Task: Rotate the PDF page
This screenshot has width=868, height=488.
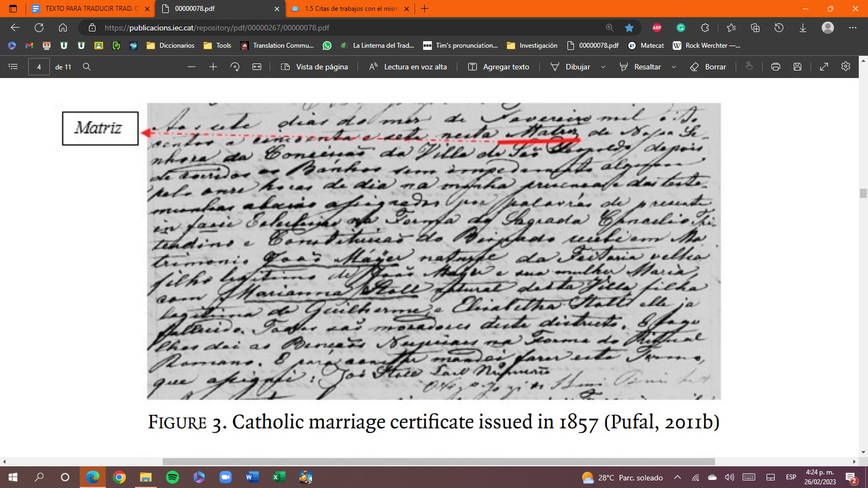Action: [x=235, y=67]
